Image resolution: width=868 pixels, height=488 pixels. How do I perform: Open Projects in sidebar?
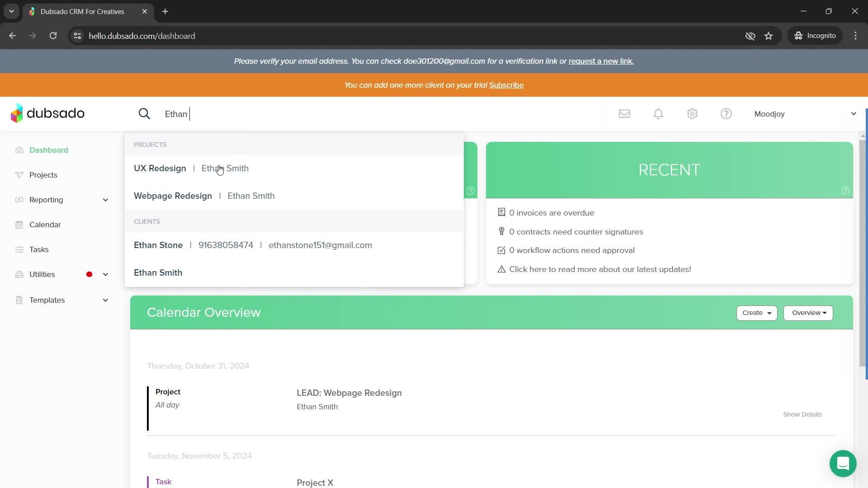point(43,175)
